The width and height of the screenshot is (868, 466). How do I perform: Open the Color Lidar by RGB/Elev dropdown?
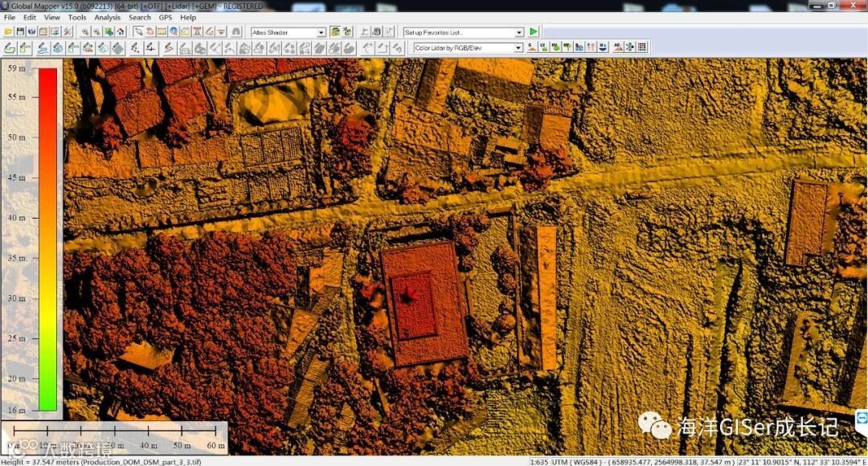click(468, 47)
